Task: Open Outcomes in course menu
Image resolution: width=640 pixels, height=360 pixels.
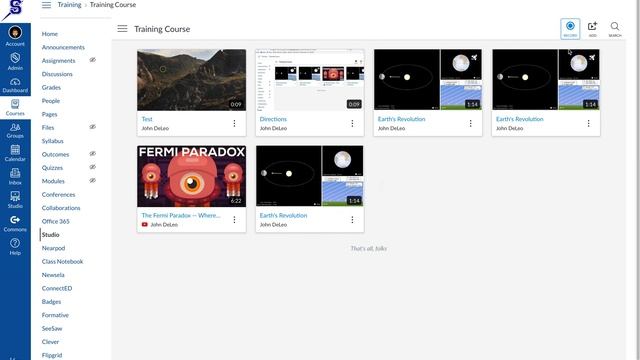Action: 56,154
